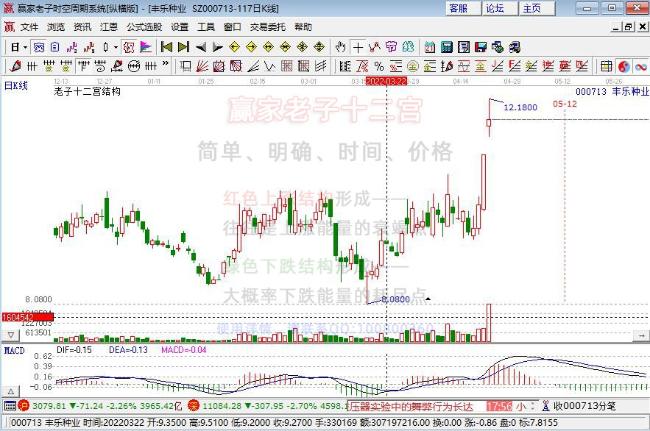Toggle the pressed F-comb drawing tool
The width and height of the screenshot is (650, 431).
point(83,66)
